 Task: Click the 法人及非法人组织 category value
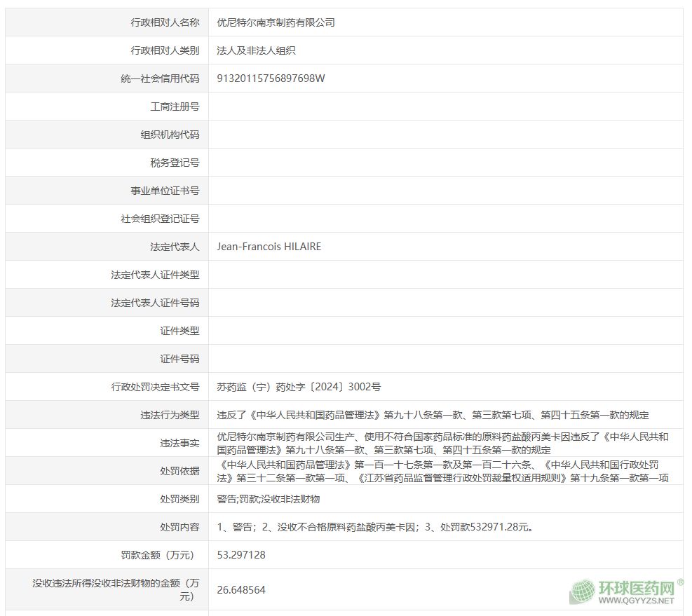click(256, 50)
